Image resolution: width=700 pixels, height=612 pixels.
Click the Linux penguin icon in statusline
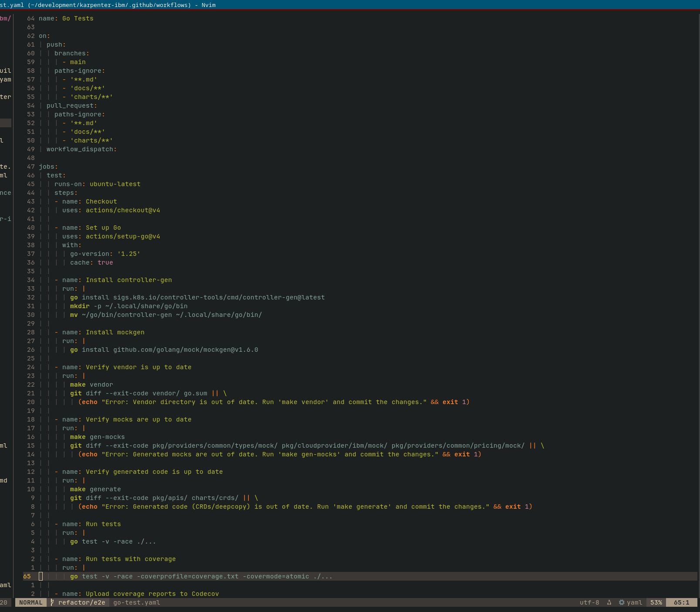click(x=609, y=602)
